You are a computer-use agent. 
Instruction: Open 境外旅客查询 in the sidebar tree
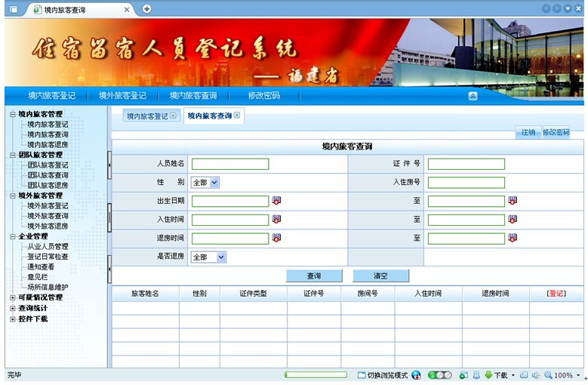(48, 216)
